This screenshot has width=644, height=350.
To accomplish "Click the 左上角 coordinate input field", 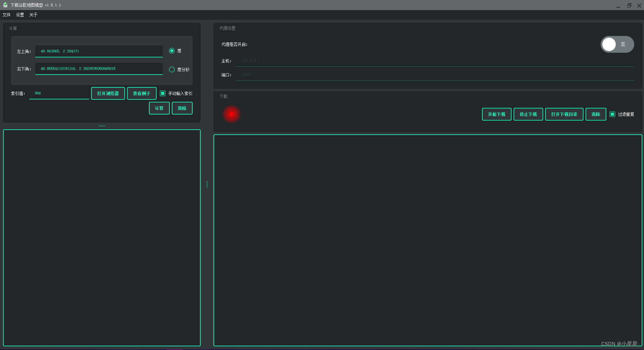I will click(x=99, y=51).
